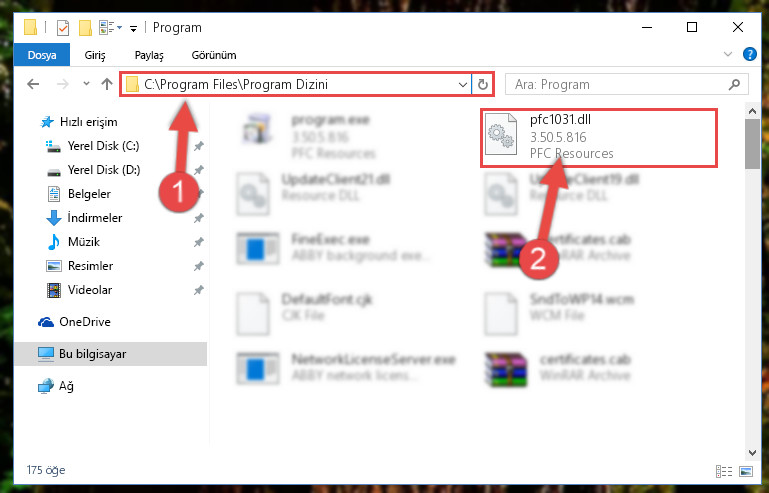This screenshot has height=493, width=769.
Task: Expand the address bar history dropdown
Action: (462, 84)
